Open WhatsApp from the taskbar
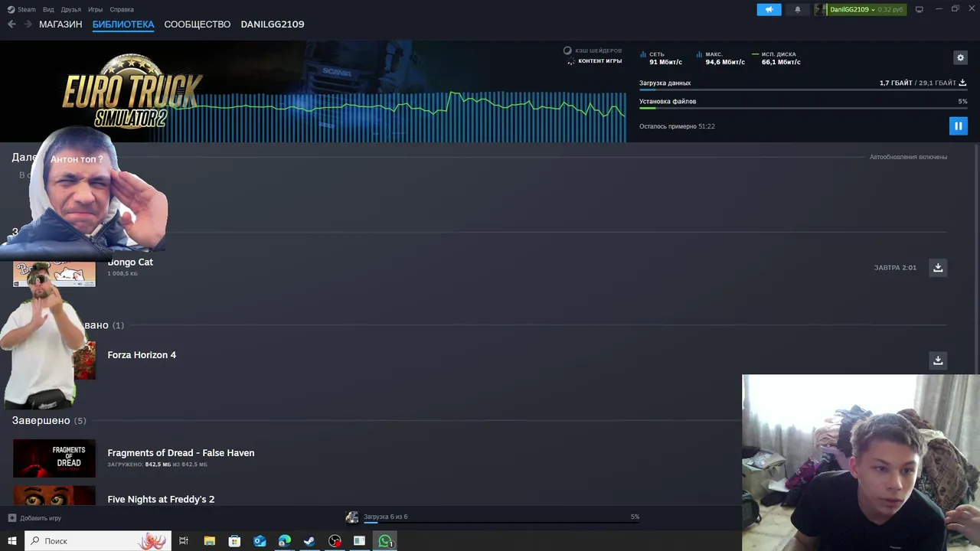 [385, 541]
